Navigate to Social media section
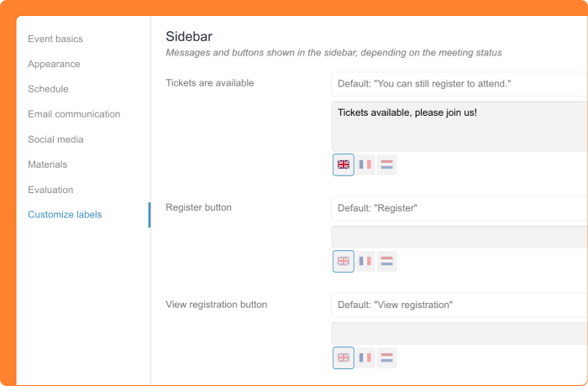Screen dimensions: 588x386 pyautogui.click(x=55, y=139)
